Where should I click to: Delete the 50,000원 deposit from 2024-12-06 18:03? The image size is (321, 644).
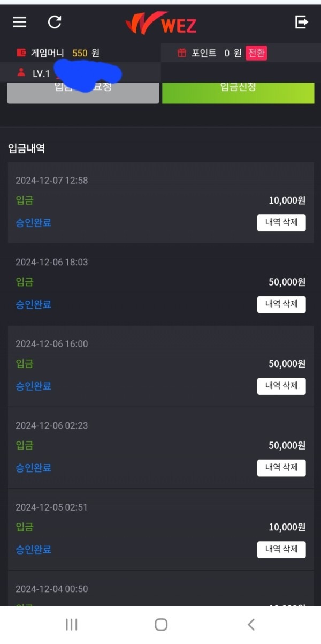281,304
